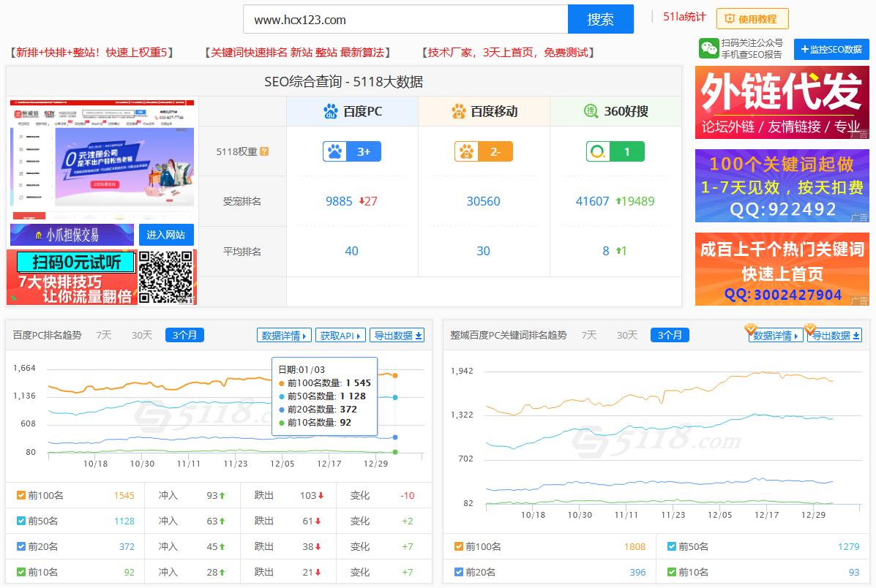Click the website preview thumbnail
The height and width of the screenshot is (588, 876).
[x=102, y=159]
